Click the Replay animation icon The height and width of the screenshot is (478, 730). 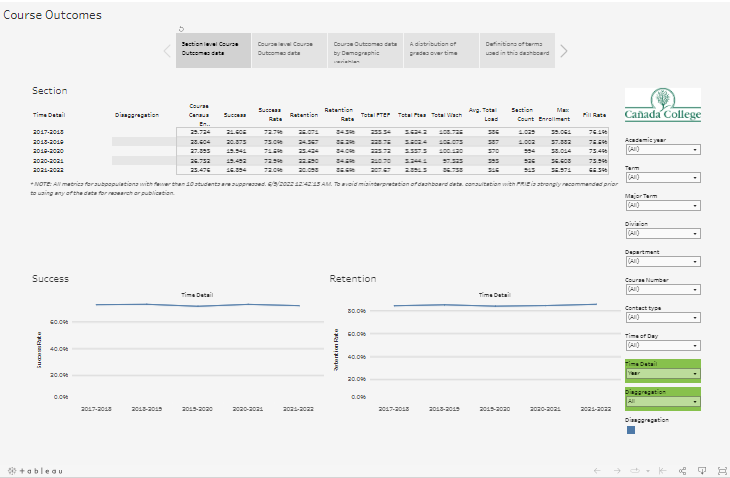[635, 471]
